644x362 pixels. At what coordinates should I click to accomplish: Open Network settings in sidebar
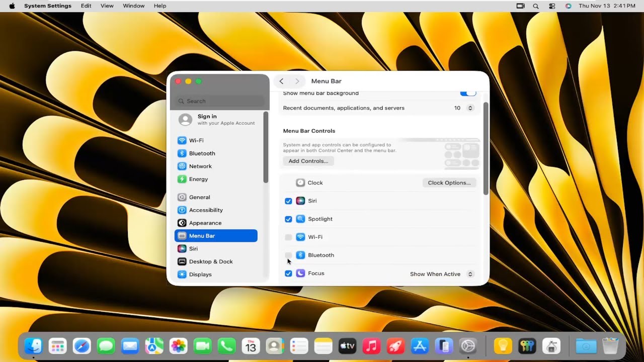[x=216, y=166]
